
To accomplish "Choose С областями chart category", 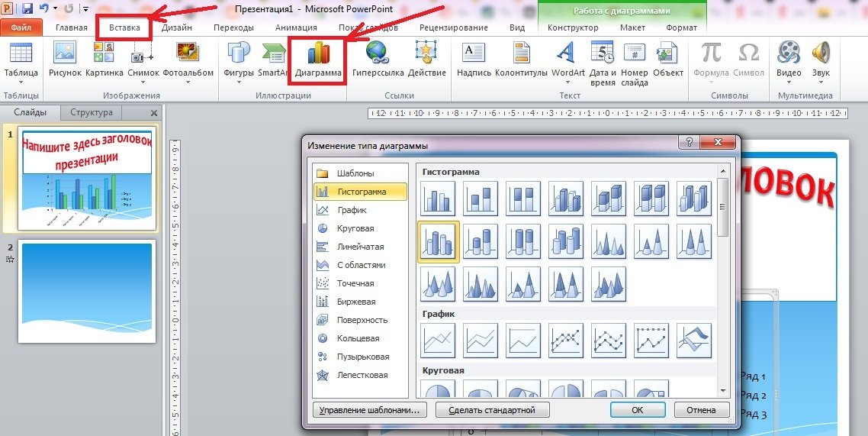I will coord(360,265).
